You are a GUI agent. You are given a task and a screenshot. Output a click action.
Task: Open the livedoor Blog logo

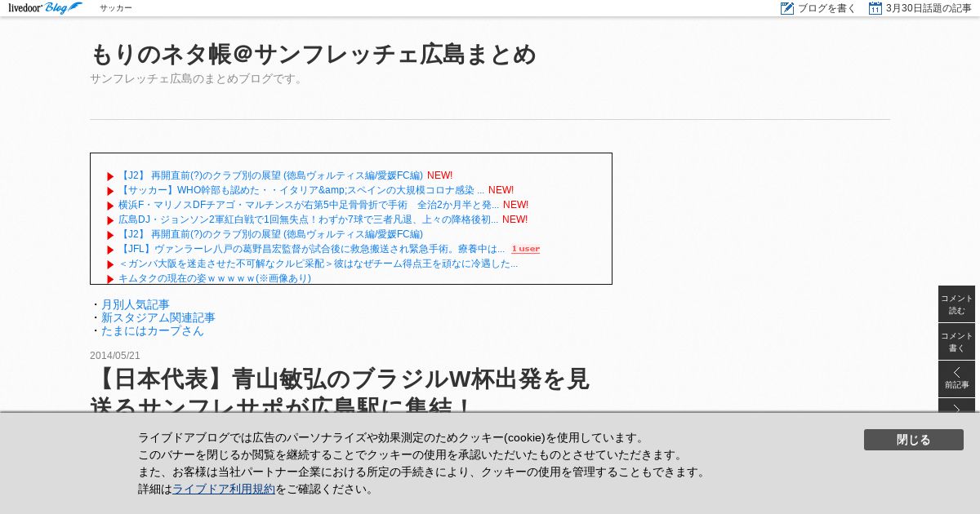pos(46,8)
